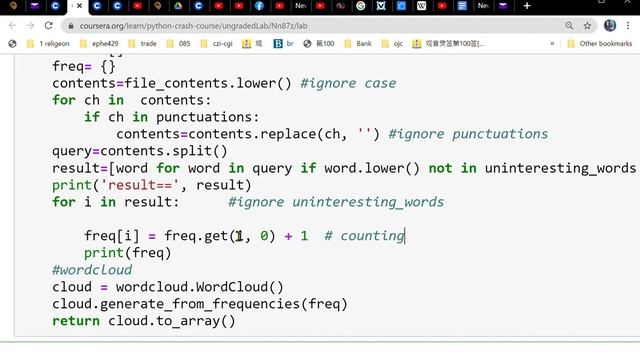Open the 'Bank' bookmark folder
The width and height of the screenshot is (640, 360).
[x=358, y=44]
